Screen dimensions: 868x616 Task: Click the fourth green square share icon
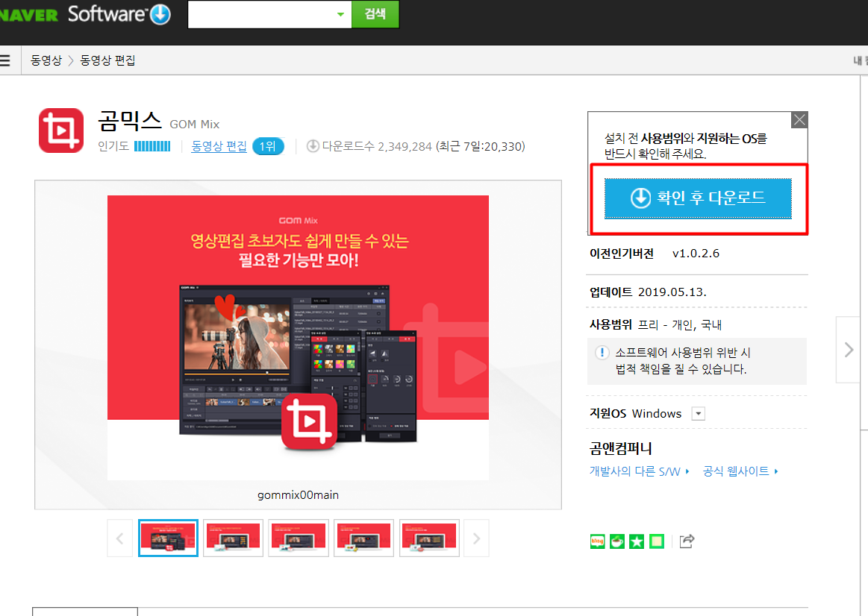(657, 541)
